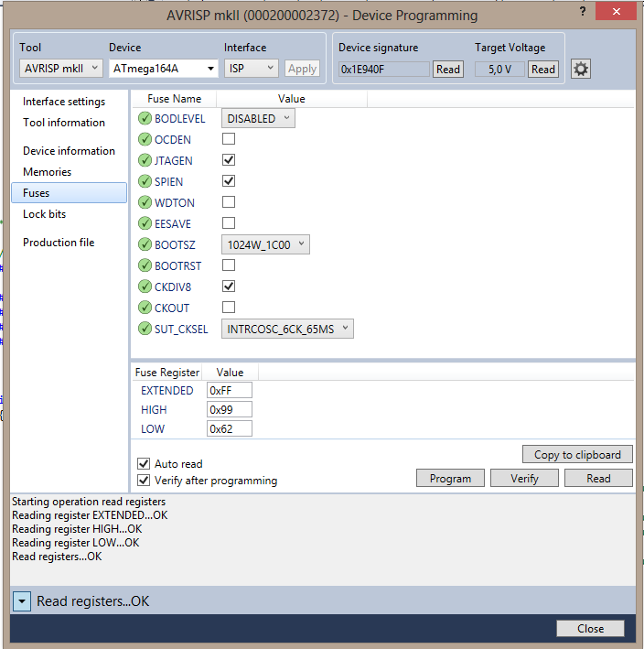Collapse the status log with arrow button

(x=22, y=601)
